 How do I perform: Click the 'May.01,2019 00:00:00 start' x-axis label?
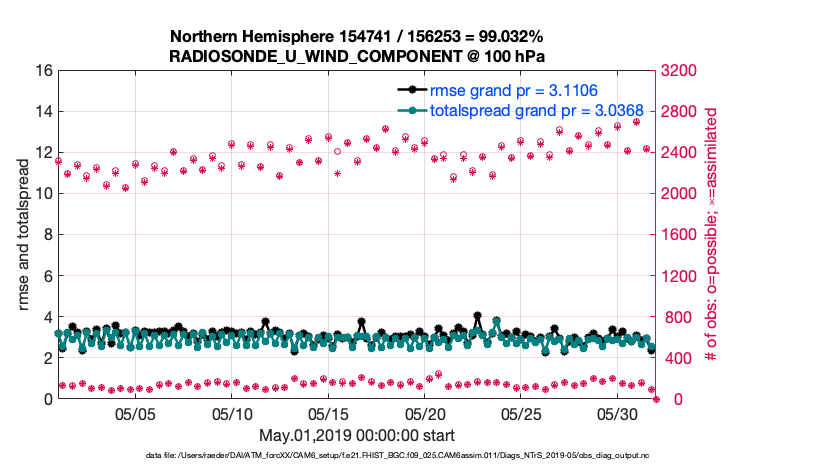[x=356, y=435]
